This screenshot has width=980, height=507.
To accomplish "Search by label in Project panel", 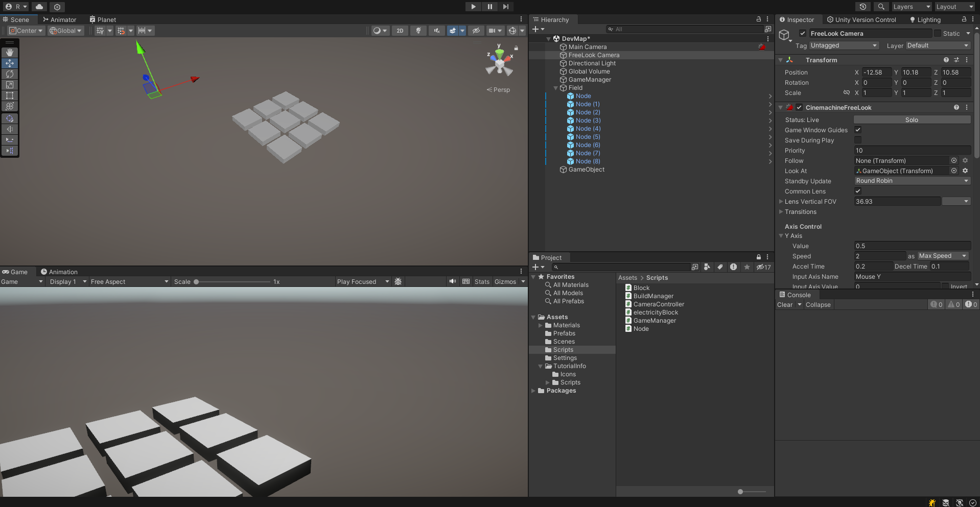I will click(x=720, y=267).
